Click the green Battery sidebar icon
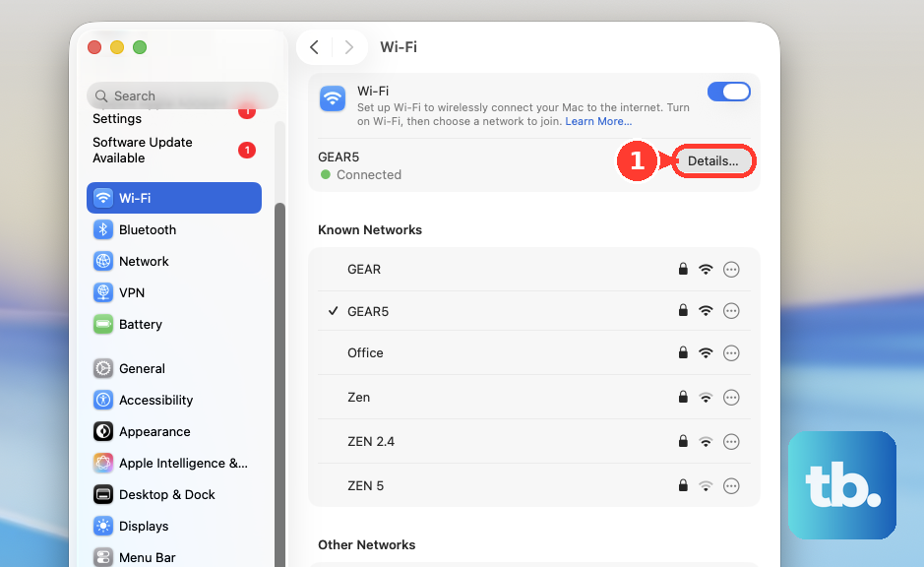924x567 pixels. click(103, 324)
